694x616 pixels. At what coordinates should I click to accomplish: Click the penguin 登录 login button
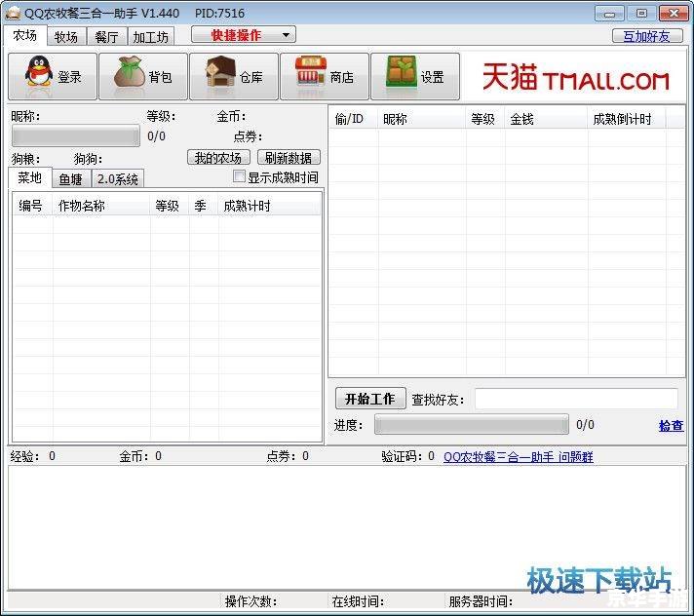[x=53, y=77]
